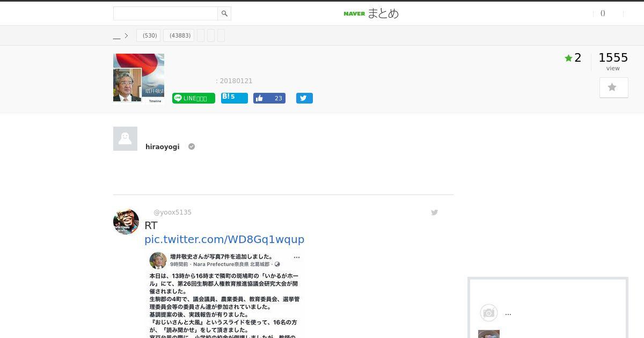Focus the search input field
Viewport: 644px width, 338px height.
165,13
